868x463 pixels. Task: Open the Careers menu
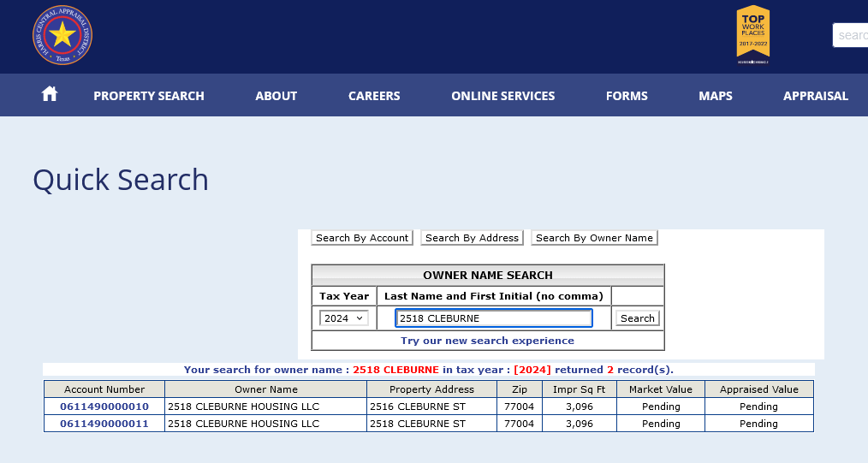pos(374,96)
